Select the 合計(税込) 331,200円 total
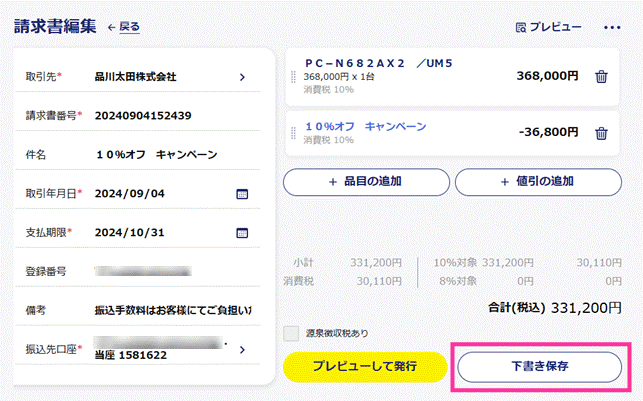The height and width of the screenshot is (401, 643). (x=555, y=308)
